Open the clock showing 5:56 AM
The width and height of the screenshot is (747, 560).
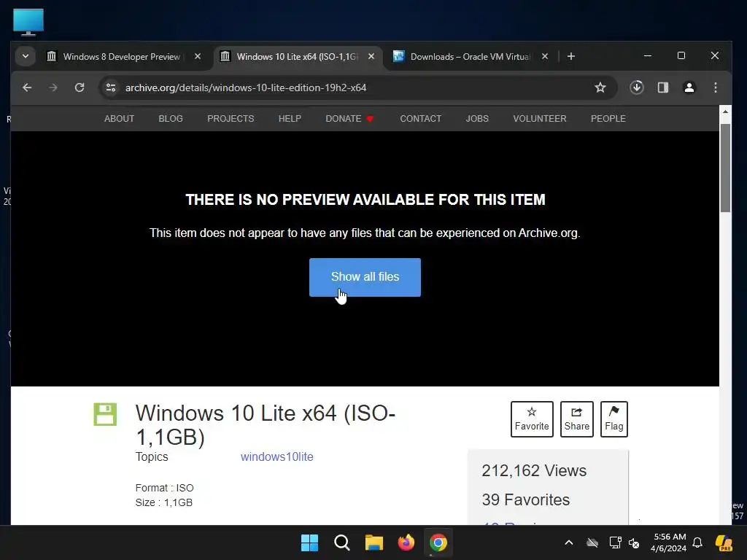(669, 542)
